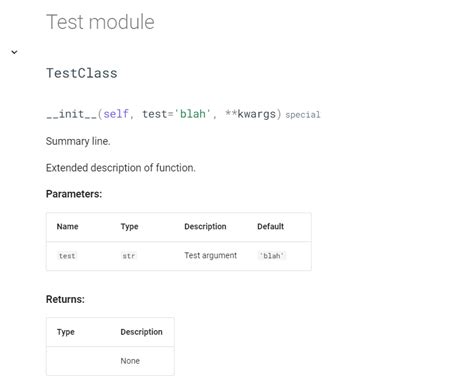
Task: Collapse the section with the chevron arrow
Action: coord(14,52)
